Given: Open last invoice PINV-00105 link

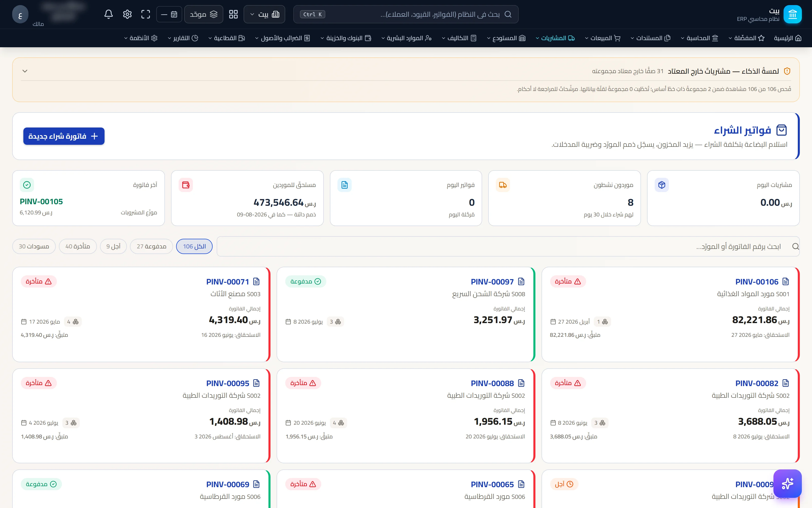Looking at the screenshot, I should coord(41,202).
